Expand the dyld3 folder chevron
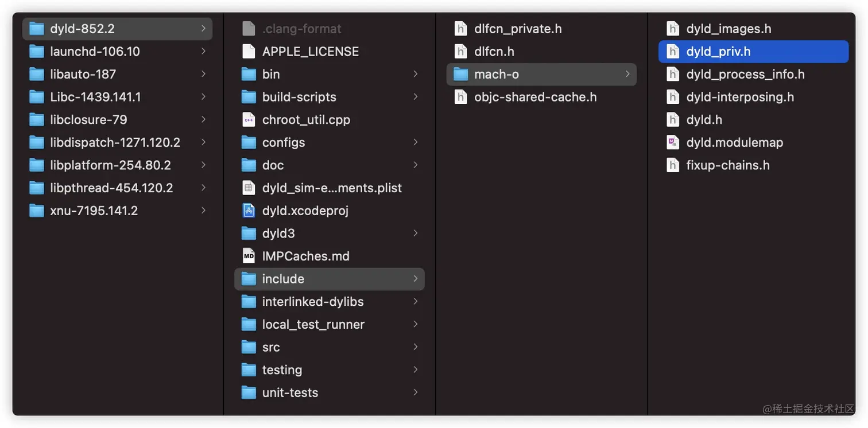The height and width of the screenshot is (428, 868). [x=415, y=233]
